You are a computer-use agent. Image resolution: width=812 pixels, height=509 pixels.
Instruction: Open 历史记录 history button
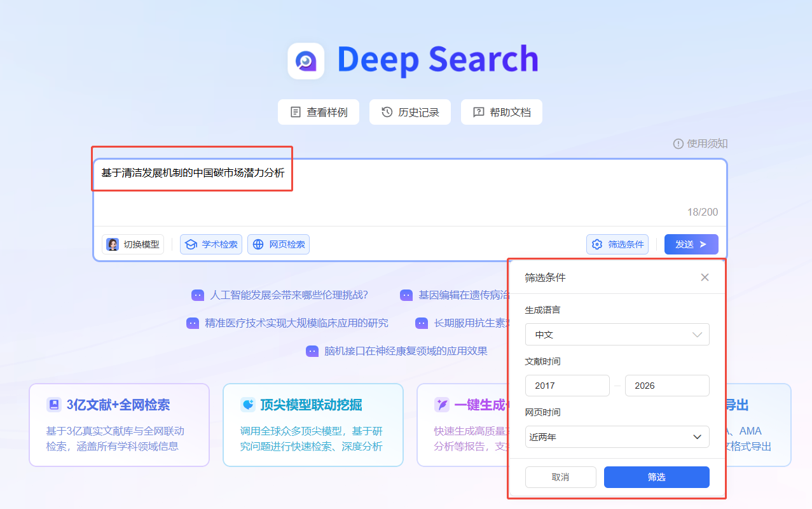[410, 112]
